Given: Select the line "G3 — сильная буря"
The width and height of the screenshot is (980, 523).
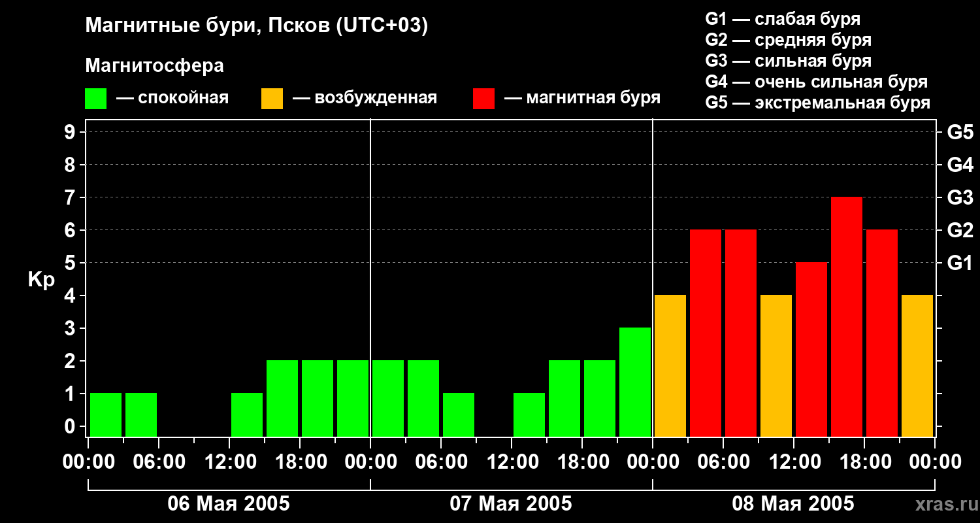Looking at the screenshot, I should [789, 61].
